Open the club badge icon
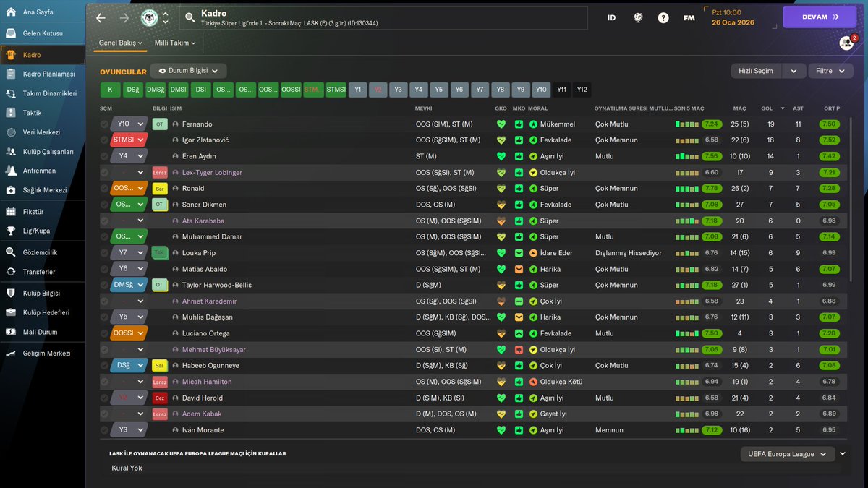 click(150, 17)
